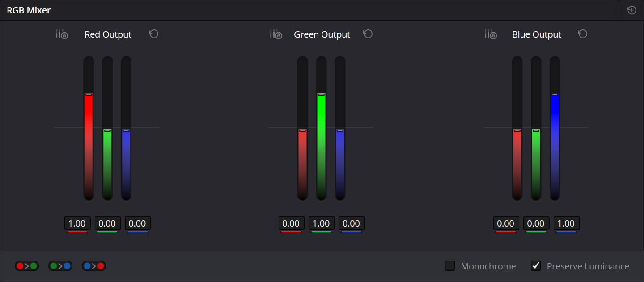644x282 pixels.
Task: Click the Green Output auto-balance bars icon
Action: pyautogui.click(x=275, y=34)
